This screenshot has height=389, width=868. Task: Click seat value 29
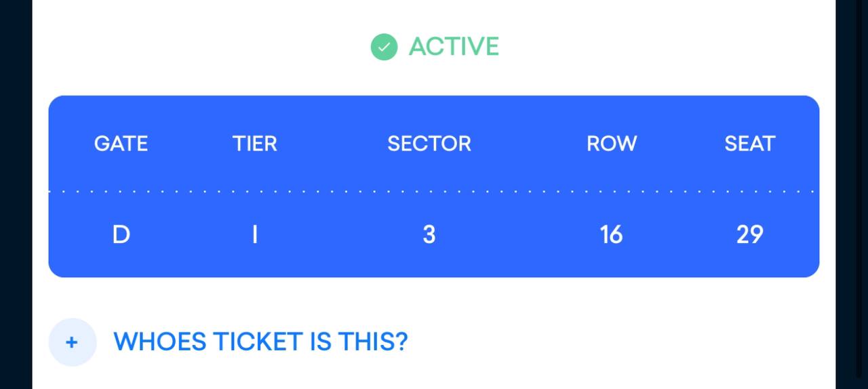(x=750, y=234)
